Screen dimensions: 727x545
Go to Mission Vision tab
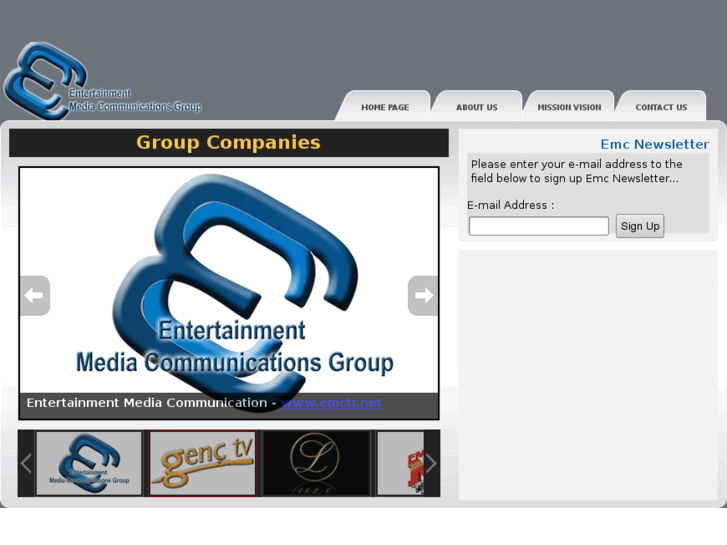[569, 107]
